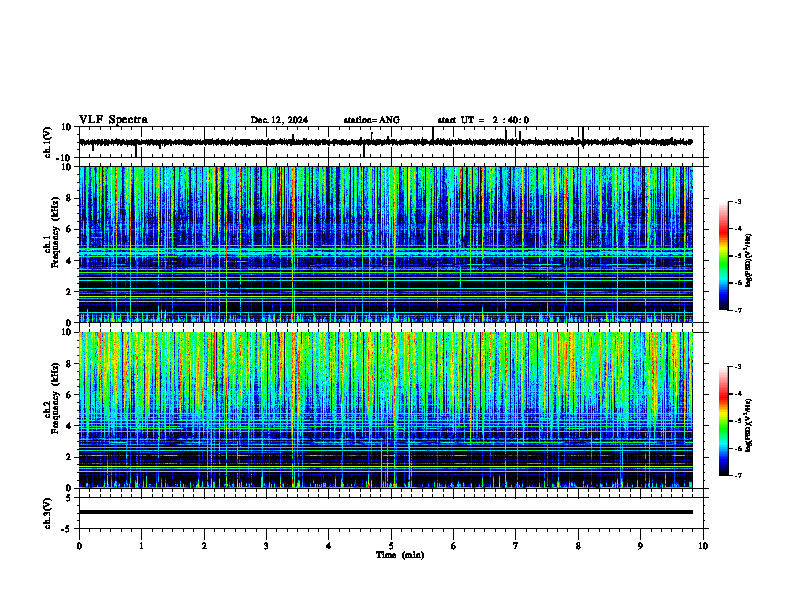This screenshot has height=612, width=792.
Task: Click time axis tick label "1"
Action: [x=141, y=546]
